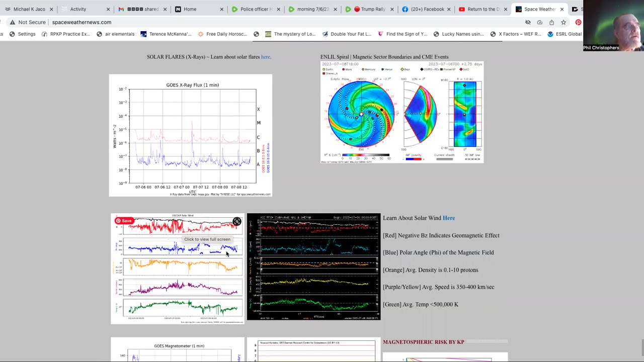The height and width of the screenshot is (362, 644).
Task: Close the Space Weather tab
Action: coord(562,9)
